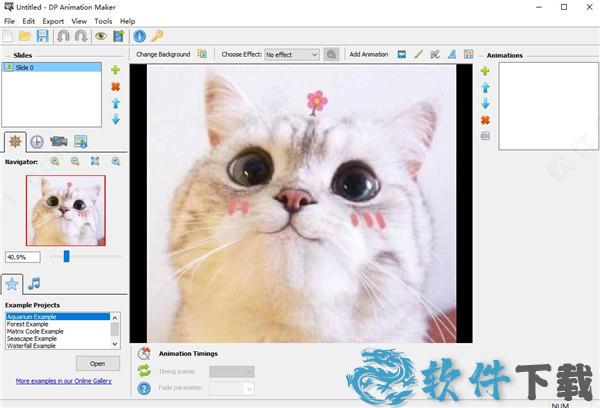Delete the slide with the orange X
This screenshot has width=600, height=408.
pos(116,87)
